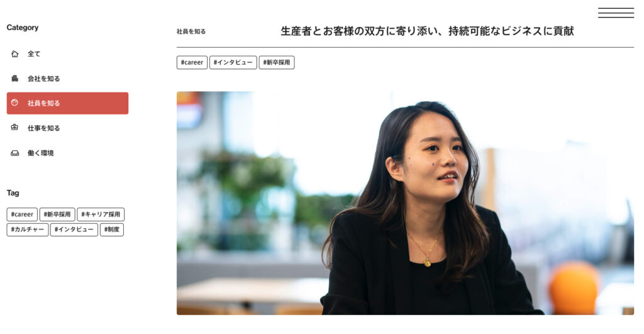Screen dimensions: 644x334
Task: Go to the 仕事を知る category
Action: pyautogui.click(x=67, y=128)
